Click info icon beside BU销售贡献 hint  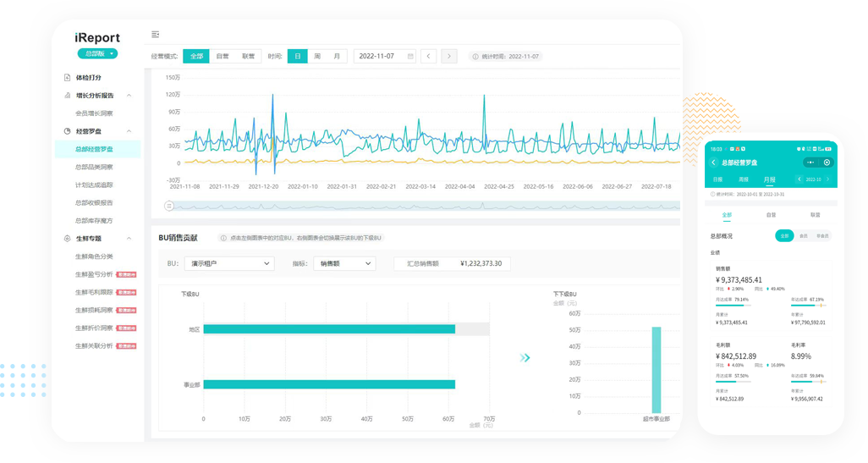(223, 238)
